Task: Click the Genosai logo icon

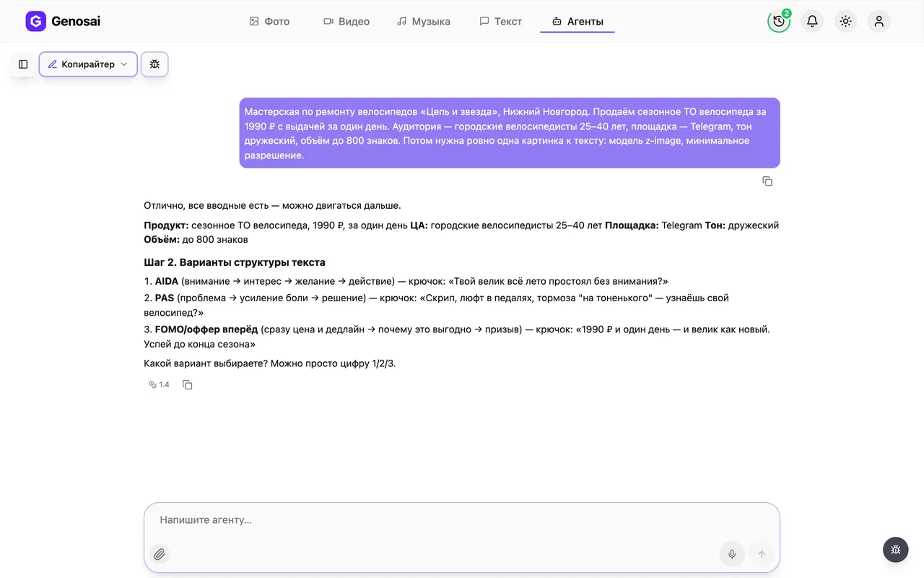Action: (x=35, y=22)
